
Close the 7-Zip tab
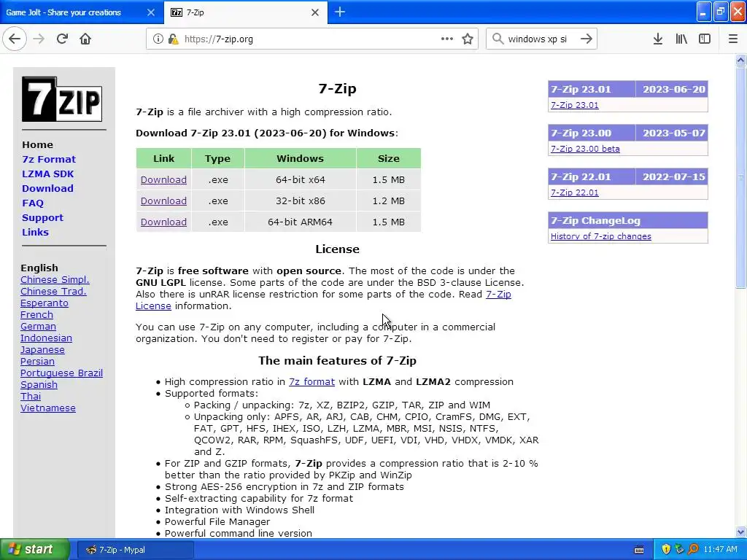(315, 12)
